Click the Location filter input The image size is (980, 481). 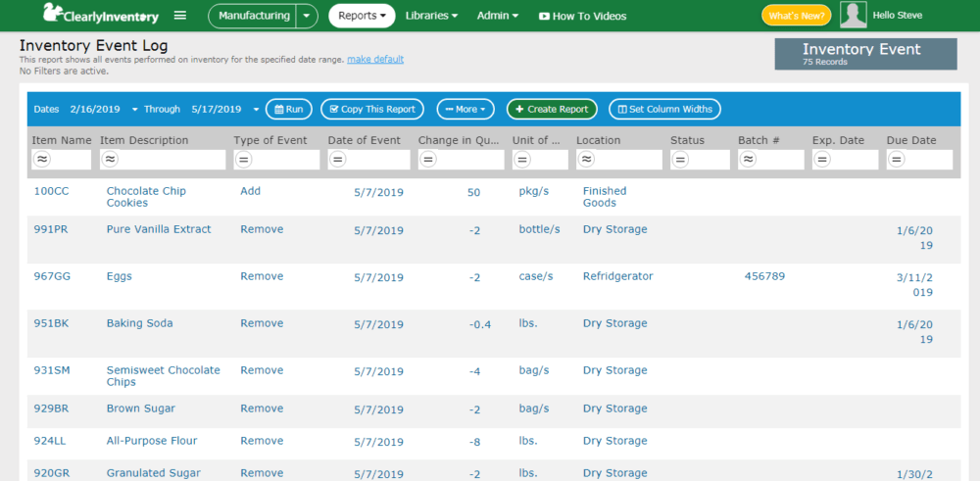pos(618,160)
